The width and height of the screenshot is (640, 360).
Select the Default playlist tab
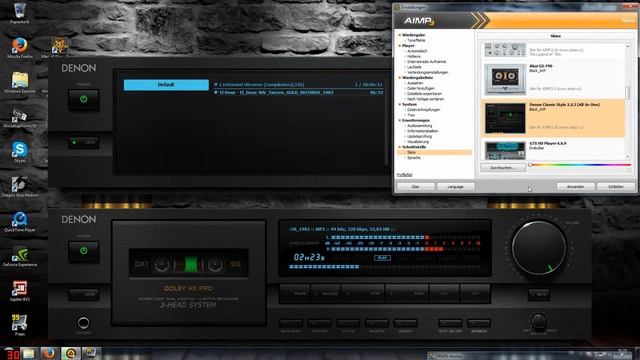click(x=166, y=85)
